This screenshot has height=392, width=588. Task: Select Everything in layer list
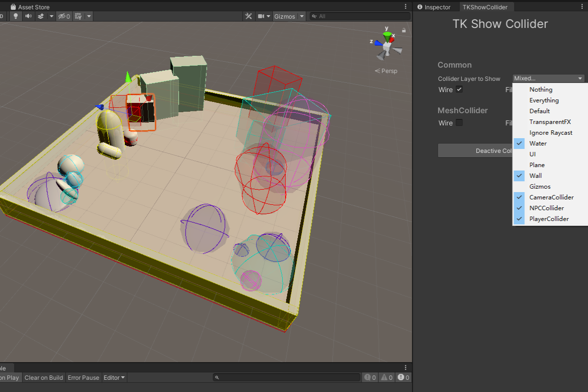click(544, 100)
